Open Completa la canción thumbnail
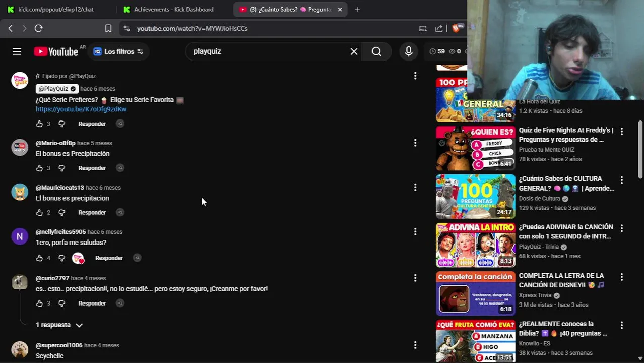Image resolution: width=644 pixels, height=363 pixels. (476, 293)
